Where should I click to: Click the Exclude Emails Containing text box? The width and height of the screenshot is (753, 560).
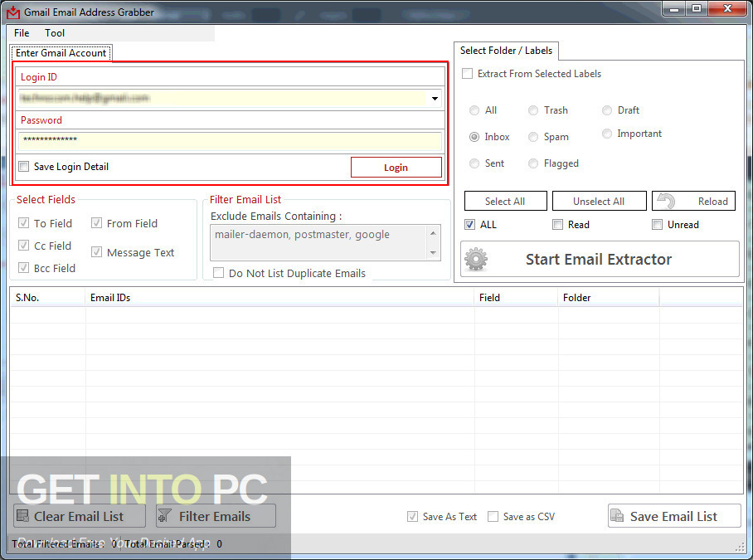point(318,242)
